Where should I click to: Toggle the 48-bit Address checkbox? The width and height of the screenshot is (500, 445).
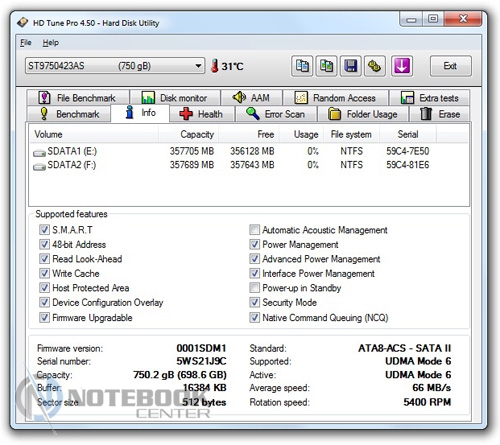pyautogui.click(x=44, y=244)
